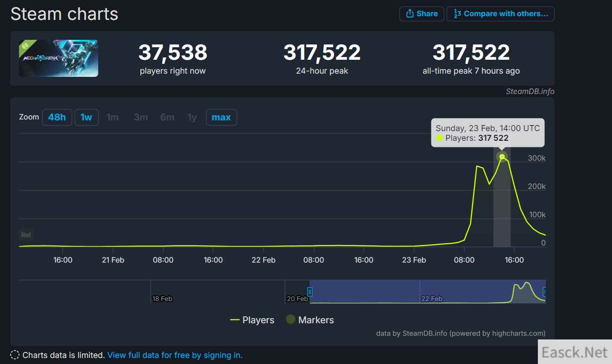The width and height of the screenshot is (612, 364).
Task: Select the 1w zoom range
Action: coord(86,117)
